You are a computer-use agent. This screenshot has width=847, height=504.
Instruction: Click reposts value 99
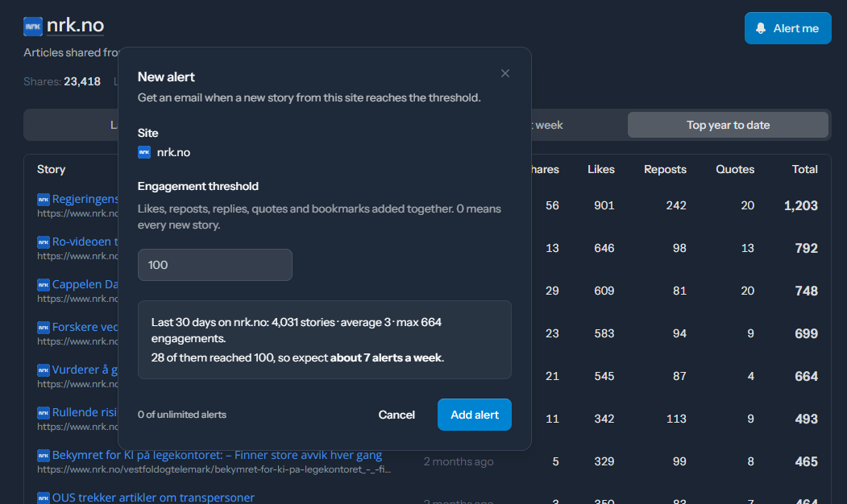pos(679,461)
